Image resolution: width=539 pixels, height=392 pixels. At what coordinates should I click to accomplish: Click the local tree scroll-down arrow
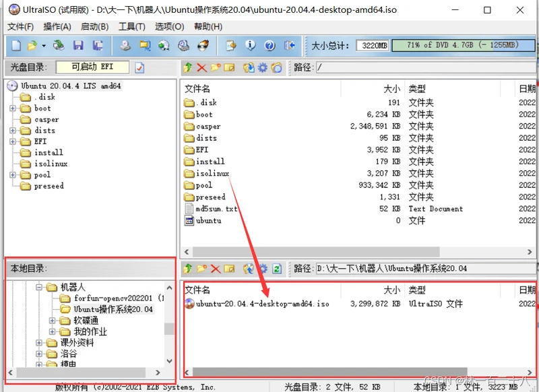click(170, 361)
